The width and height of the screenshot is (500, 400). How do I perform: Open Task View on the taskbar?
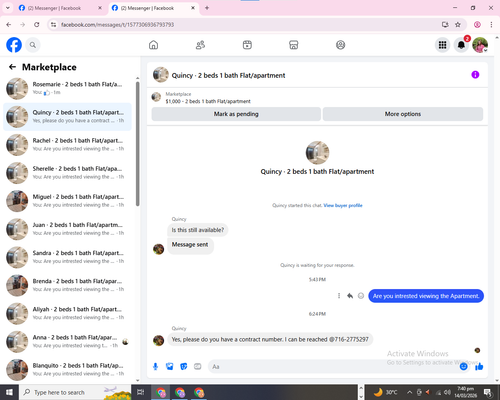141,392
